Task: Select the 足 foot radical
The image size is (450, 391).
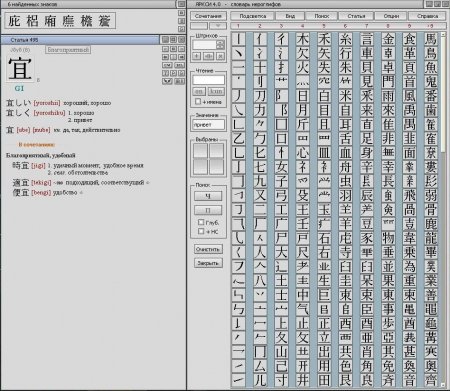Action: pyautogui.click(x=367, y=139)
